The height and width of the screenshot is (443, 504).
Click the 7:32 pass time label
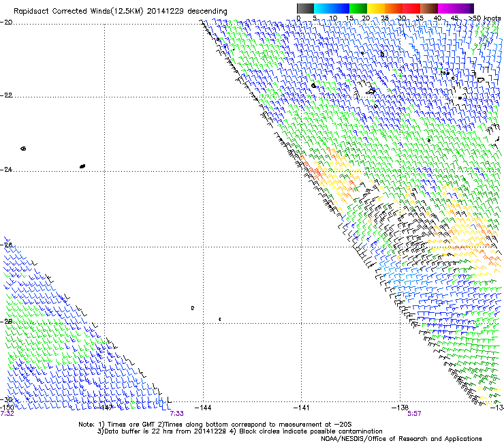7,414
